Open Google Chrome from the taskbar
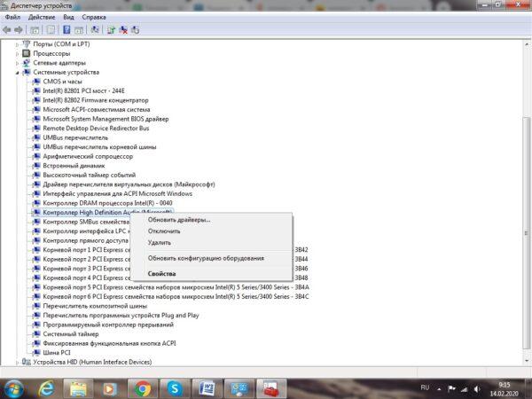The height and width of the screenshot is (399, 532). click(143, 388)
